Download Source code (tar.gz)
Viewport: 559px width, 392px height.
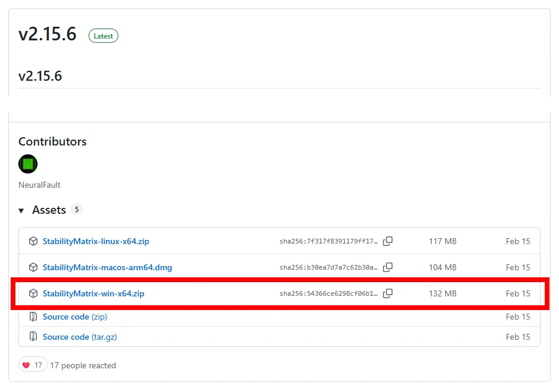80,337
